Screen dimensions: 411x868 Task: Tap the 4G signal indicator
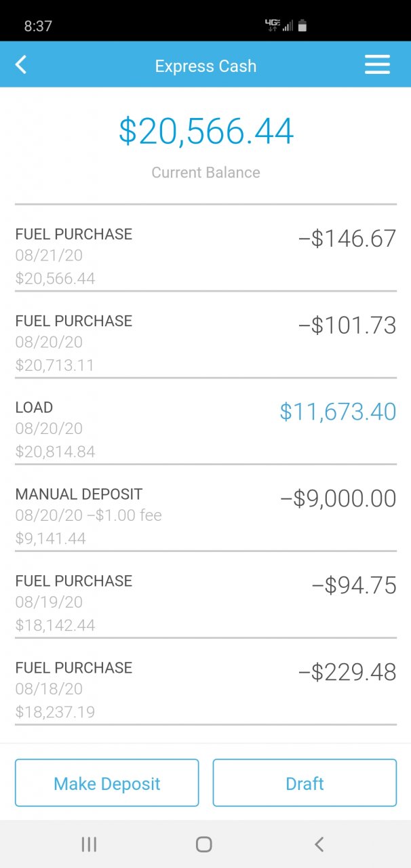pos(273,25)
